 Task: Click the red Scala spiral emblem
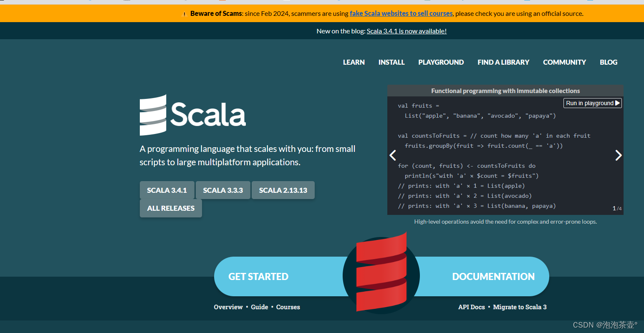(381, 272)
